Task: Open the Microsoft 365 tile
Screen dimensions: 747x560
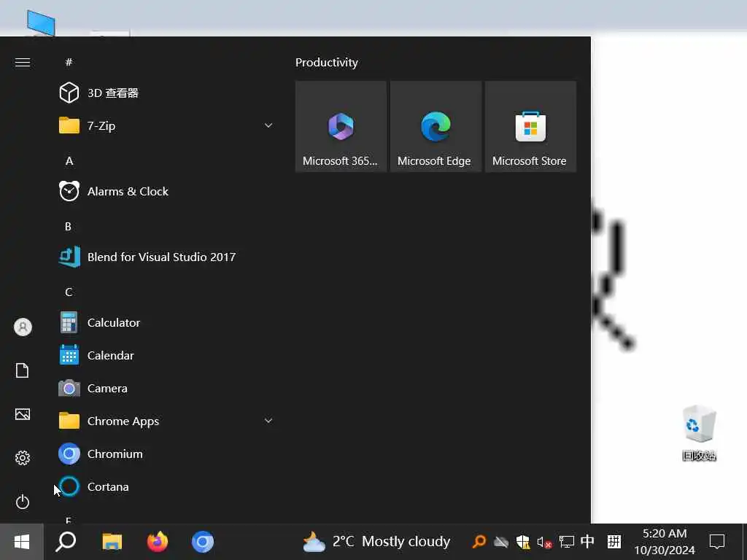Action: point(341,127)
